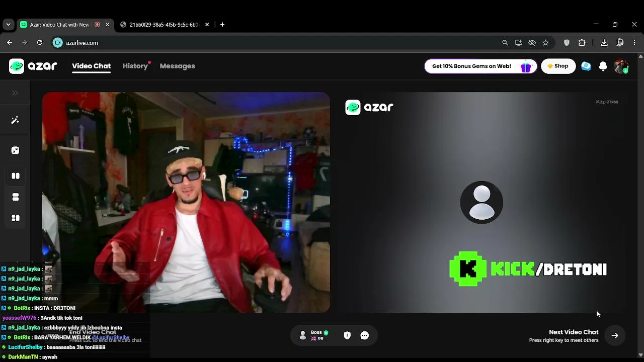The image size is (644, 362).
Task: Click the DarkManTN username in chat
Action: pyautogui.click(x=23, y=357)
